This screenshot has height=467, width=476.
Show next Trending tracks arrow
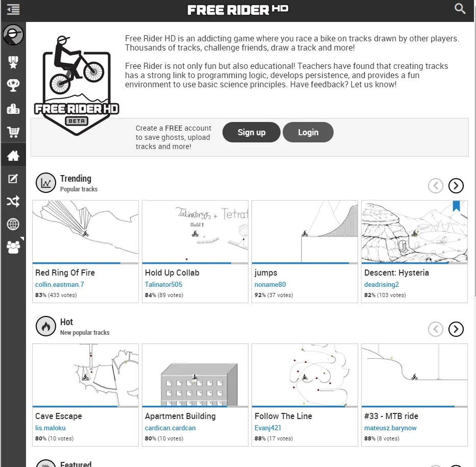[x=456, y=186]
